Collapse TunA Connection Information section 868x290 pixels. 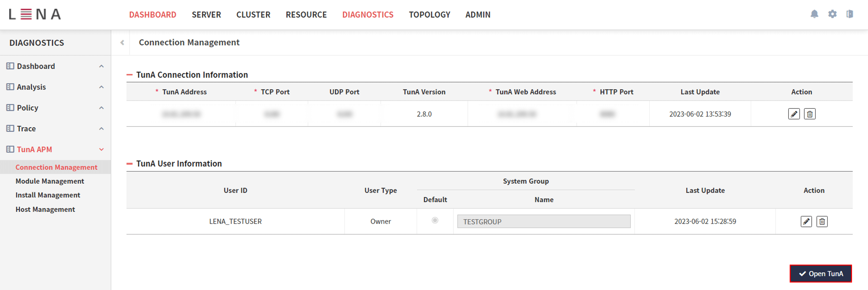point(130,74)
